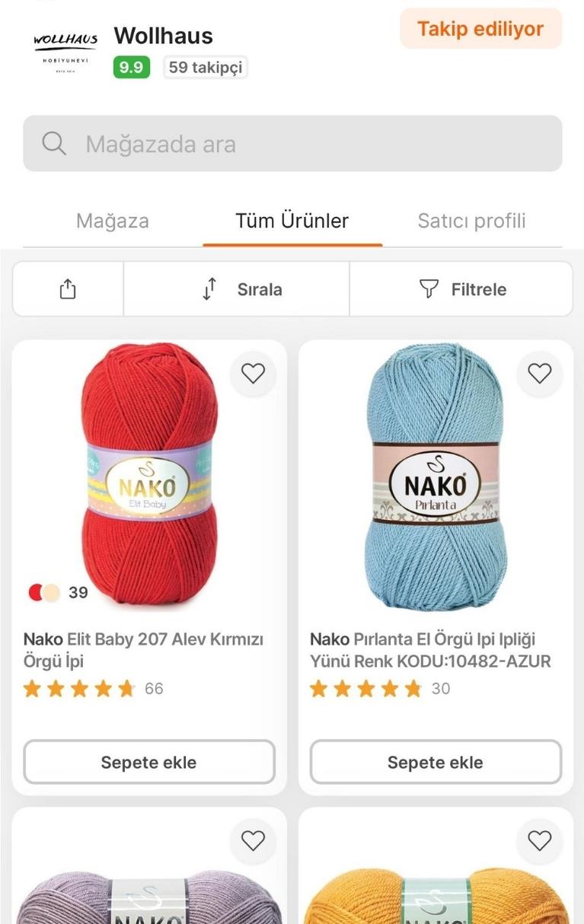The height and width of the screenshot is (924, 584).
Task: Switch to the Mağaza tab
Action: pyautogui.click(x=113, y=221)
